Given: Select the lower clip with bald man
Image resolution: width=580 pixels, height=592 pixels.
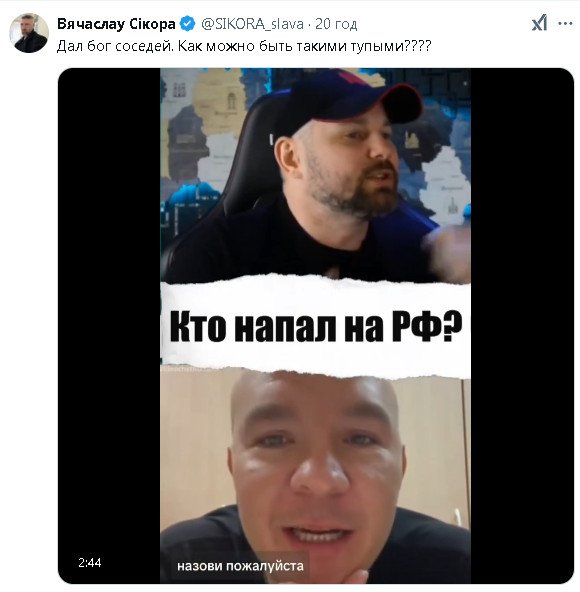Looking at the screenshot, I should 316,478.
